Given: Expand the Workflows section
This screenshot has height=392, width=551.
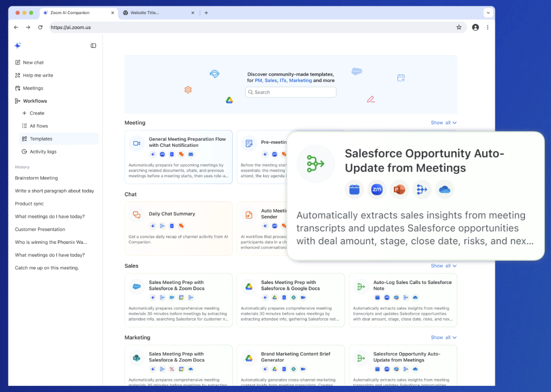Looking at the screenshot, I should point(31,101).
